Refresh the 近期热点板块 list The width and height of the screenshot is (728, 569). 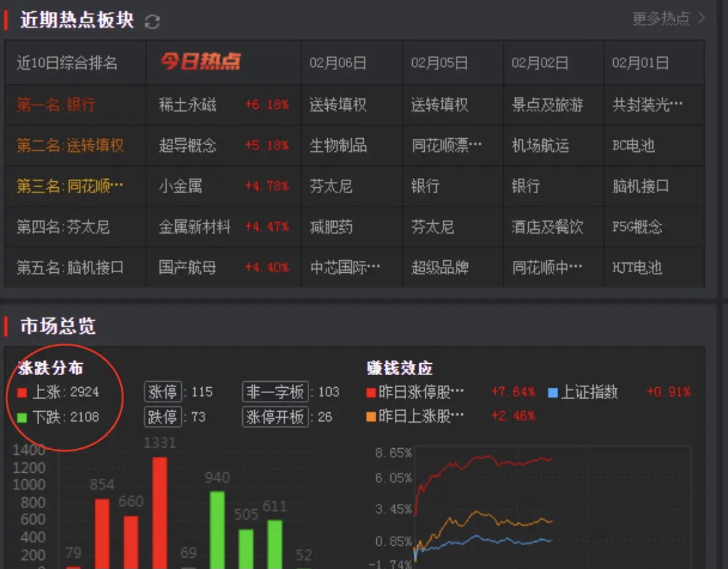point(152,22)
